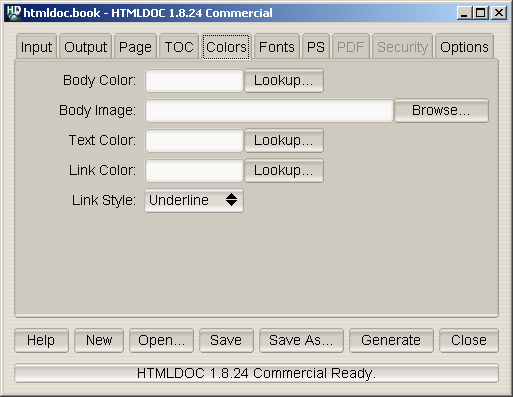Select the Options tab
The width and height of the screenshot is (513, 397).
click(x=464, y=47)
